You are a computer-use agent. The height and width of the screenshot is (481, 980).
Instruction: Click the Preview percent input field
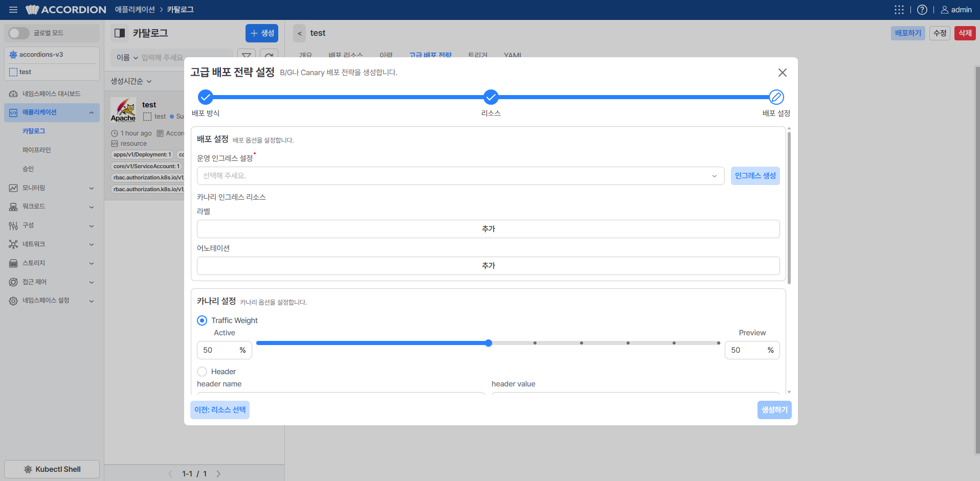pos(752,350)
